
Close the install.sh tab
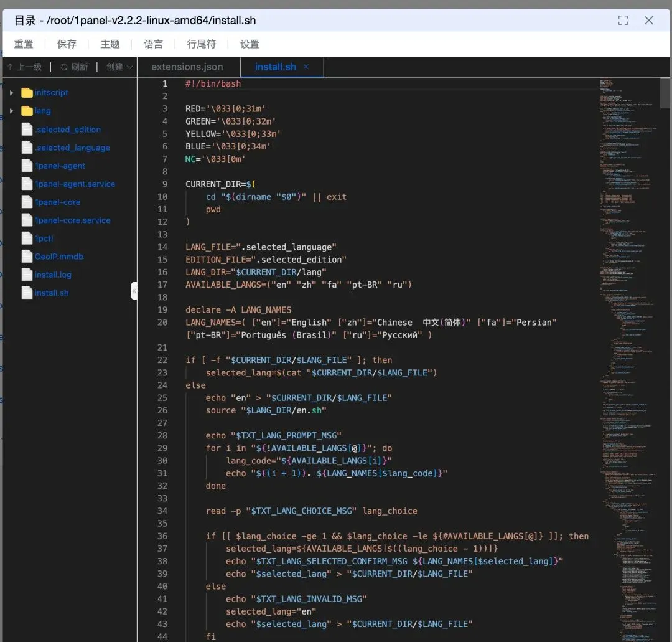306,67
